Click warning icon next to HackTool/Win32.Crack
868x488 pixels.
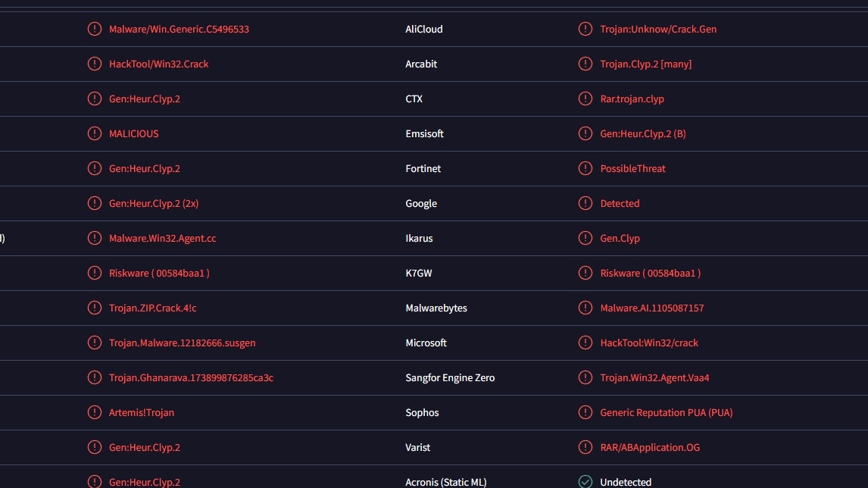(x=95, y=64)
